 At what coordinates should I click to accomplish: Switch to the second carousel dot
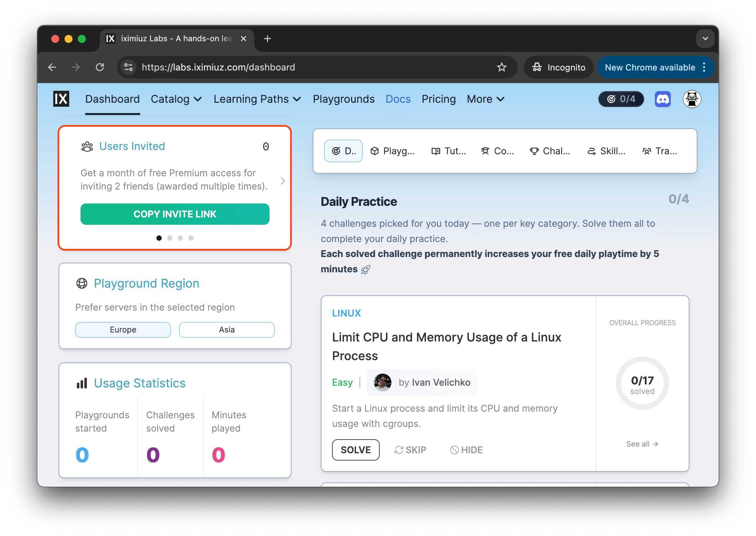(x=170, y=238)
